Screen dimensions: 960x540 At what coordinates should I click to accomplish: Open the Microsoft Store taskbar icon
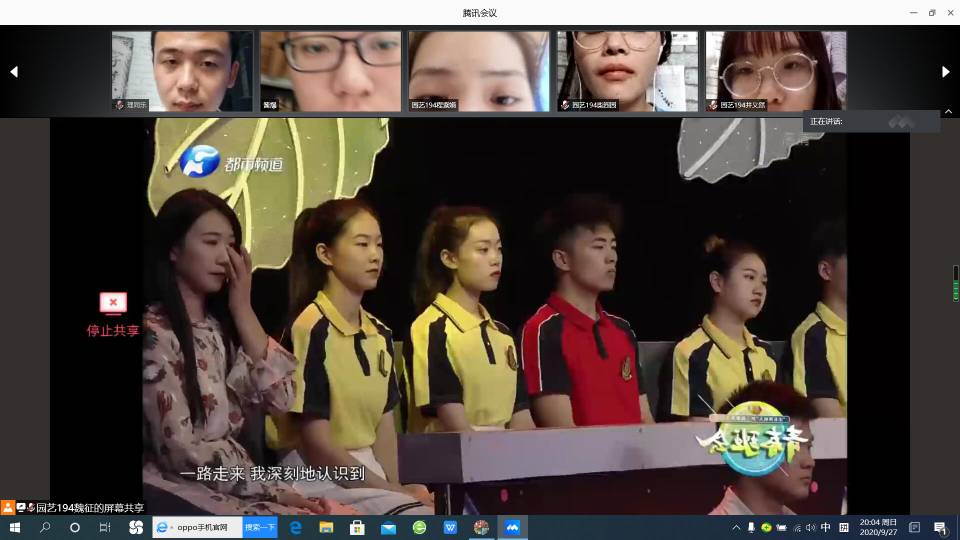tap(357, 527)
